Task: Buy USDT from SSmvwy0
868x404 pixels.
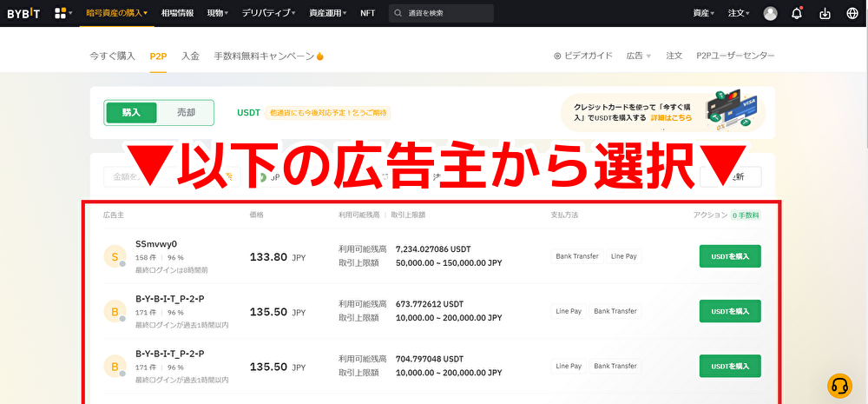Action: coord(730,256)
